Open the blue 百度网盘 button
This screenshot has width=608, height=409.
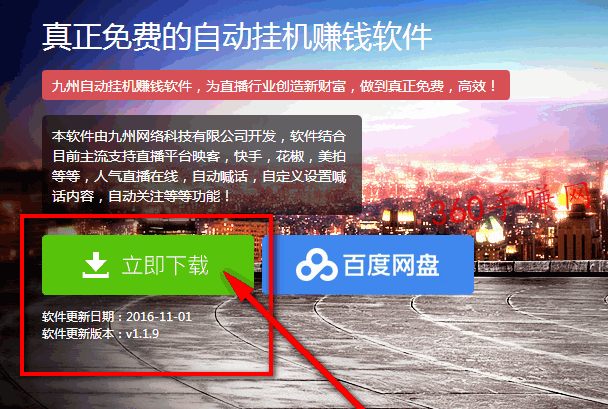[368, 265]
